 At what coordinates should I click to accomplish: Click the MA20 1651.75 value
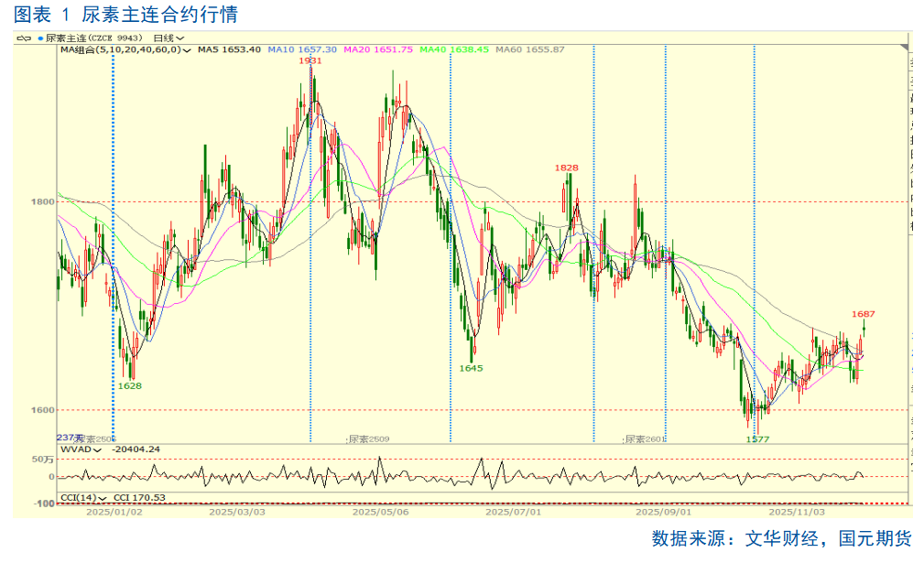(x=378, y=49)
